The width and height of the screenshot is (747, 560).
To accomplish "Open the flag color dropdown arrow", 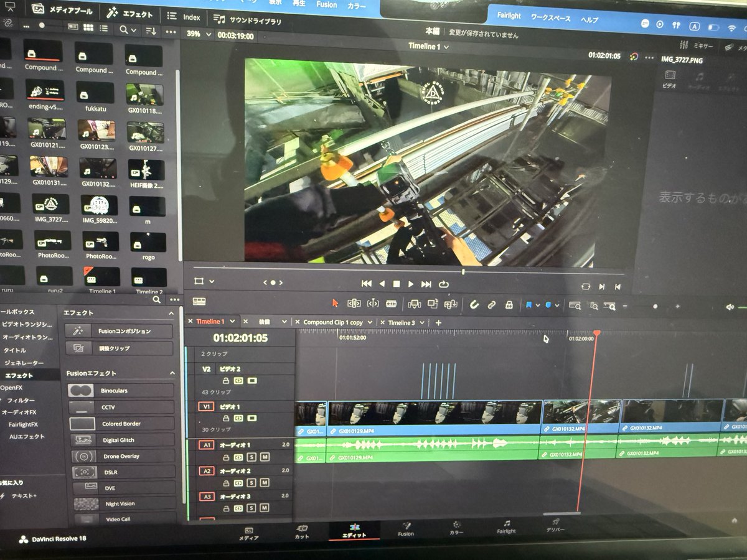I will pos(537,306).
